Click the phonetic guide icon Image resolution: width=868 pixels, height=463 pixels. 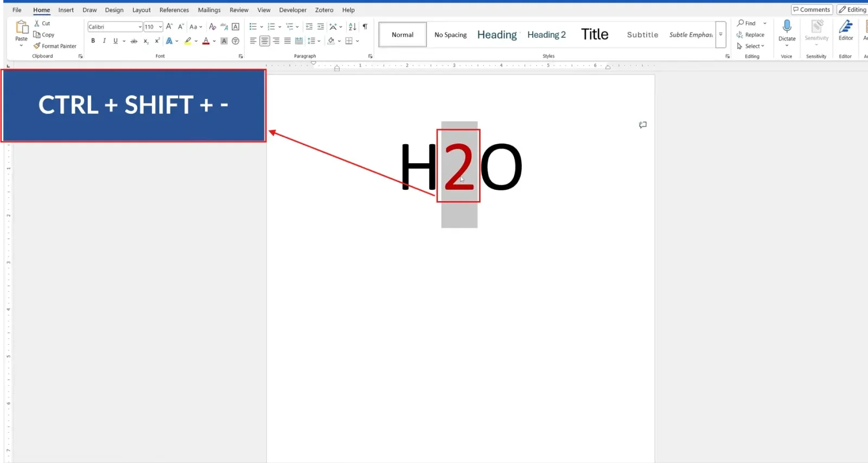224,27
